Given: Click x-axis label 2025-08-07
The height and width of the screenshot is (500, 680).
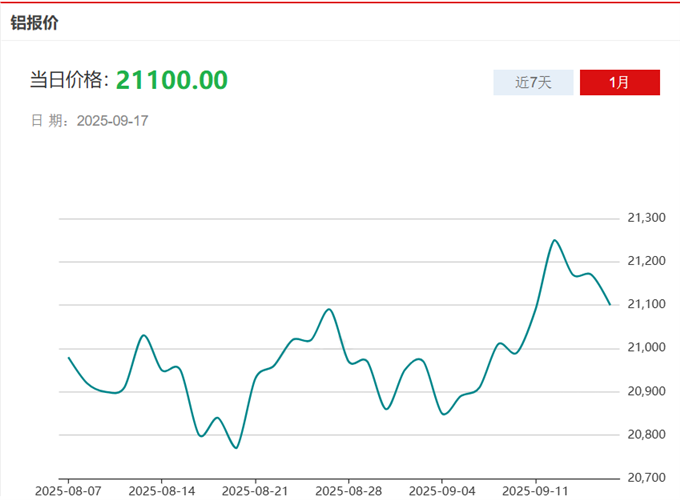Looking at the screenshot, I should [x=67, y=491].
